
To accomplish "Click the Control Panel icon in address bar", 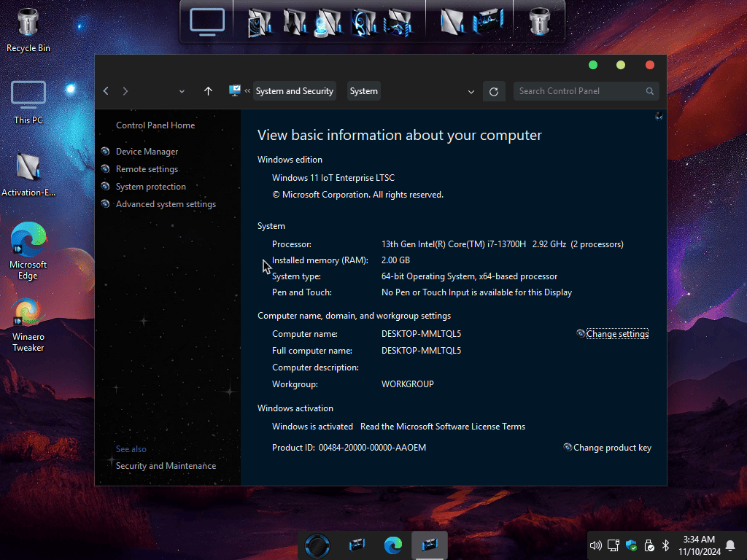I will pos(234,90).
